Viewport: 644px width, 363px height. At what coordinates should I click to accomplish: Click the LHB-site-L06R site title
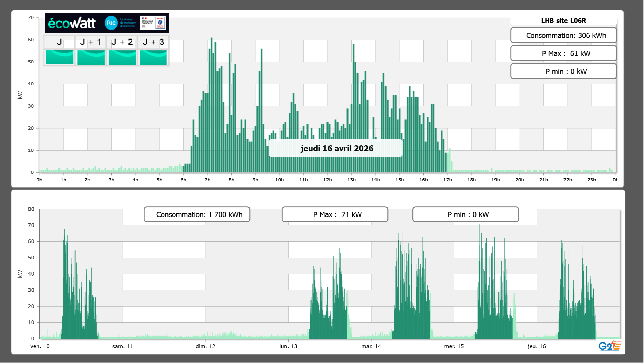563,21
